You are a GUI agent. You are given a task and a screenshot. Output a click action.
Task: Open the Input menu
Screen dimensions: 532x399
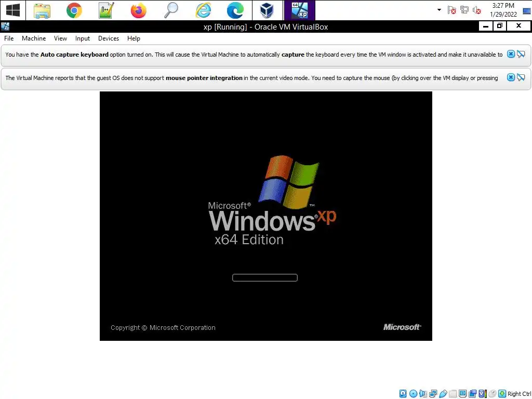(x=83, y=38)
